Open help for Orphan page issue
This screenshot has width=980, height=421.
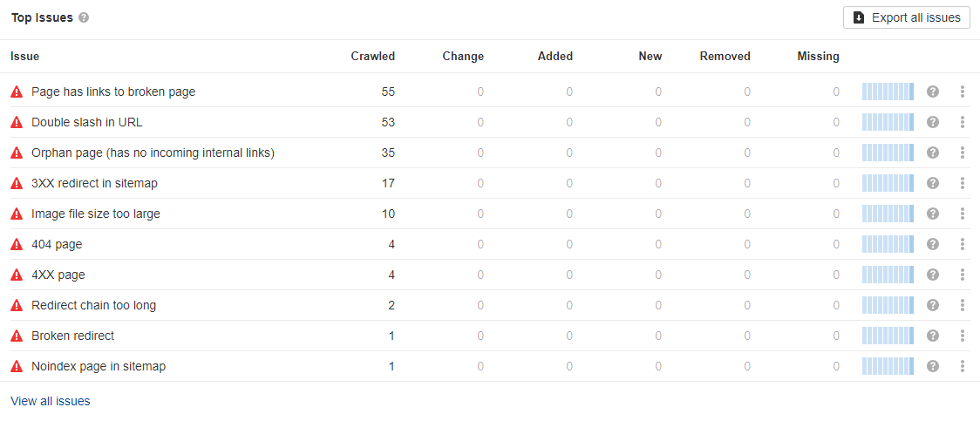tap(933, 153)
